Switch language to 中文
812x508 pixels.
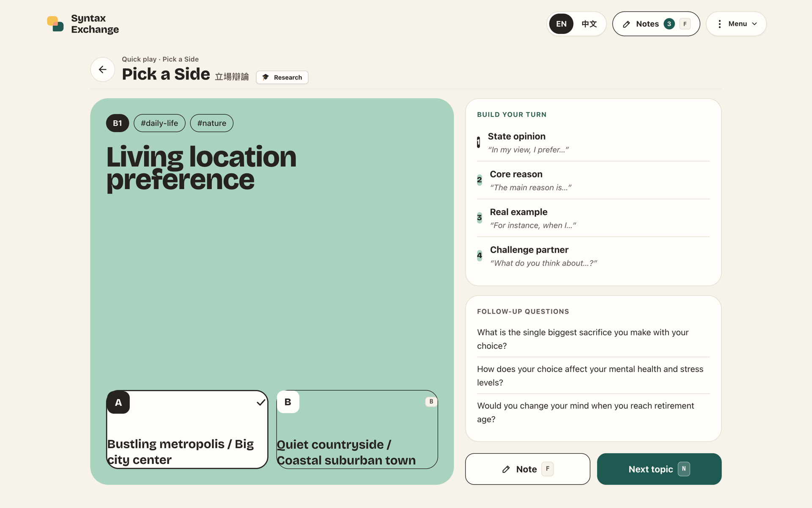[x=589, y=24]
